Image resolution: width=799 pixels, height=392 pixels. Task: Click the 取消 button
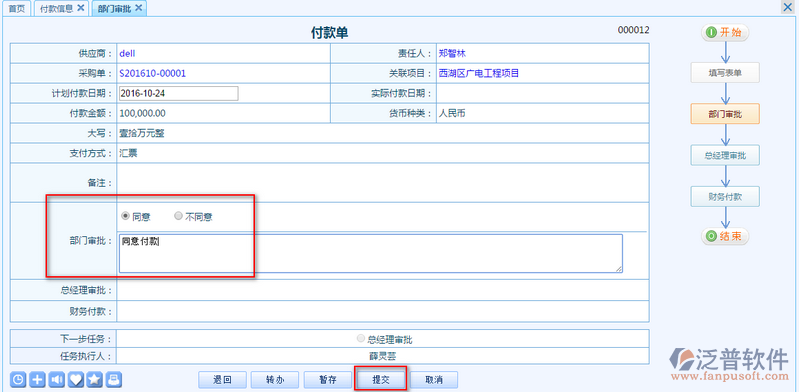[x=434, y=380]
